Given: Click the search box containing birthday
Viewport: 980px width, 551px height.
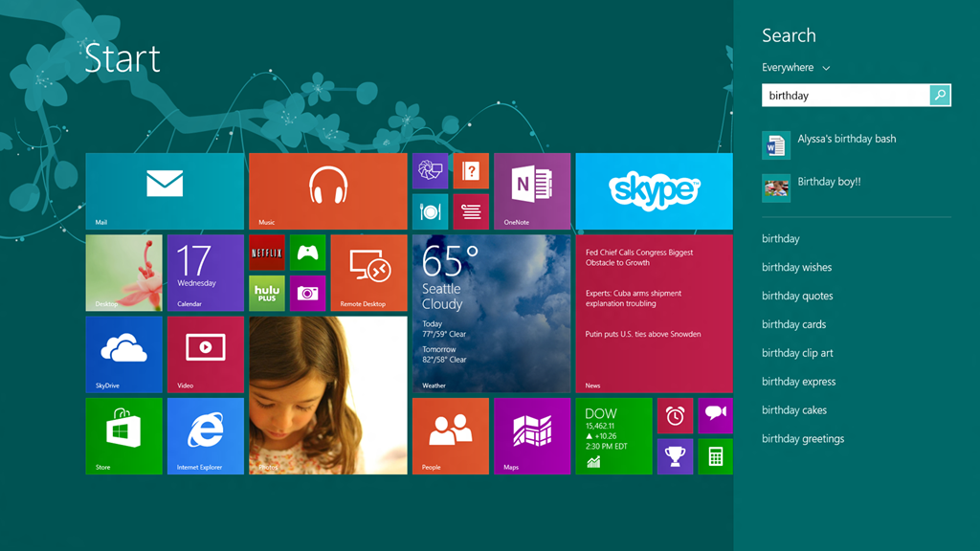Looking at the screenshot, I should coord(846,95).
